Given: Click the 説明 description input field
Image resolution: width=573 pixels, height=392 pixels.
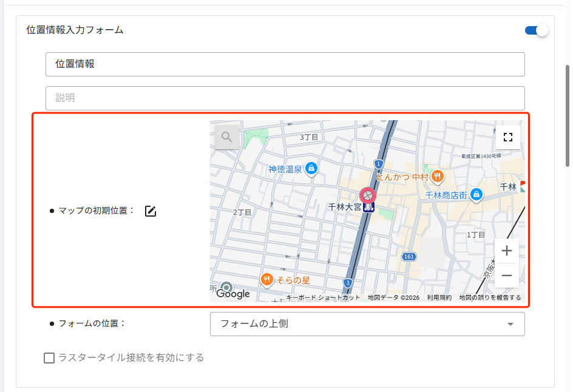Looking at the screenshot, I should [285, 98].
